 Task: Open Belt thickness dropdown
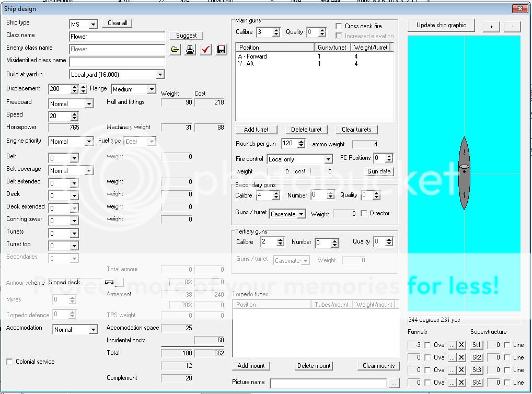(x=74, y=158)
